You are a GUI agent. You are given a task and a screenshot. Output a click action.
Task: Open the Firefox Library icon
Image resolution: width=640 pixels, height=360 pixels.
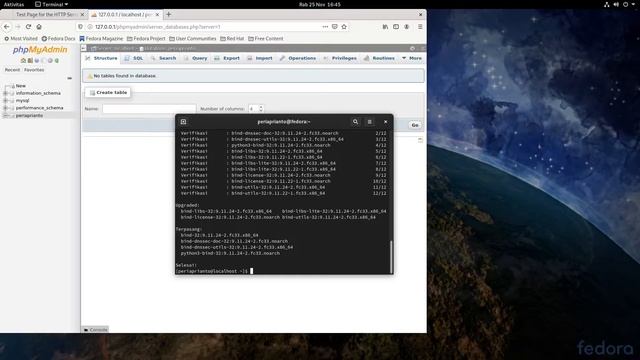tap(385, 27)
